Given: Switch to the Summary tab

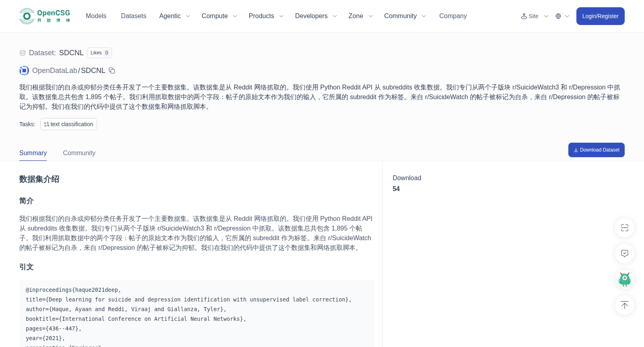Looking at the screenshot, I should point(33,153).
